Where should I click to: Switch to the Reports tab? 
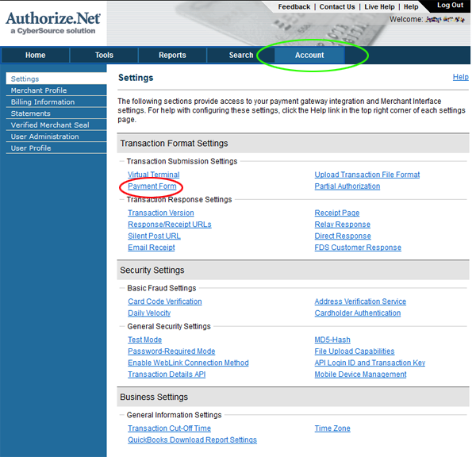coord(172,56)
